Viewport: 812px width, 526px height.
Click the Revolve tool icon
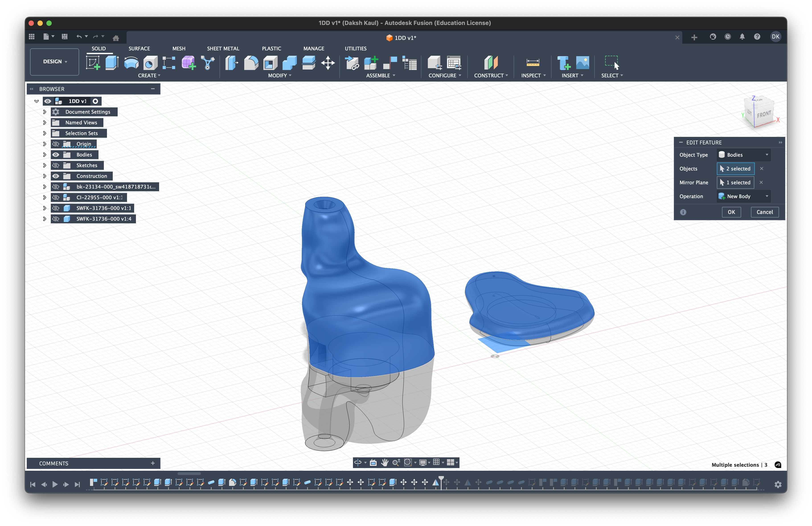131,63
